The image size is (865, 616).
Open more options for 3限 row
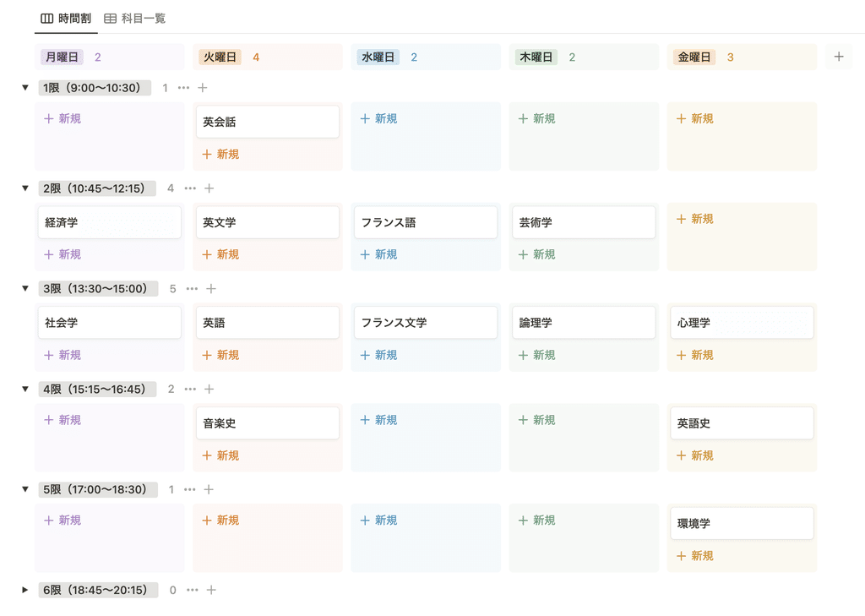(192, 289)
